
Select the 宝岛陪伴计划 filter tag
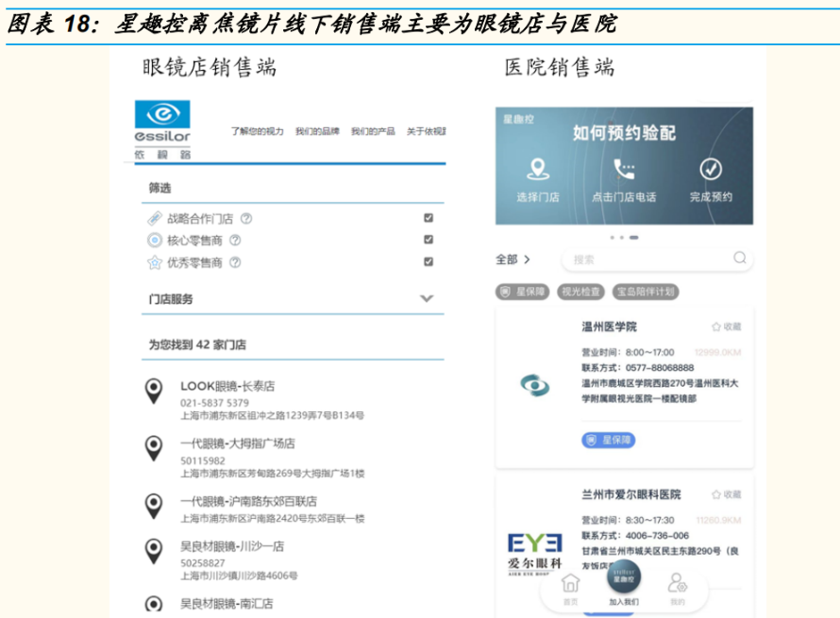646,292
